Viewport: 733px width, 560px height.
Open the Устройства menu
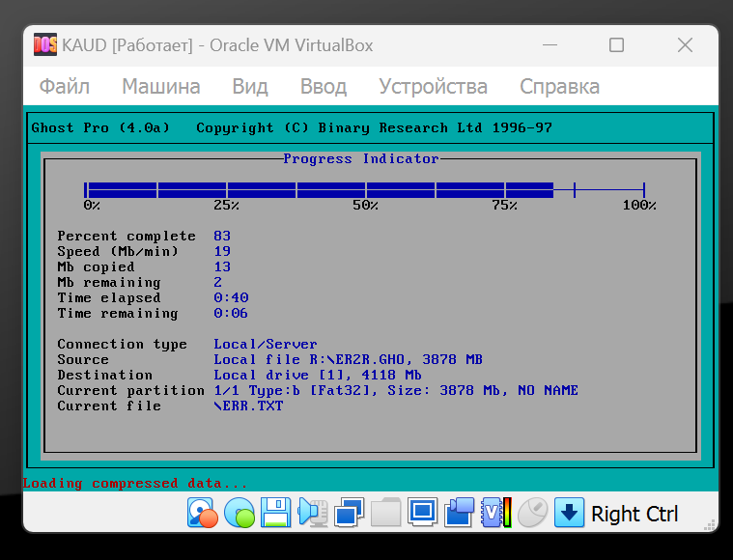pos(433,87)
